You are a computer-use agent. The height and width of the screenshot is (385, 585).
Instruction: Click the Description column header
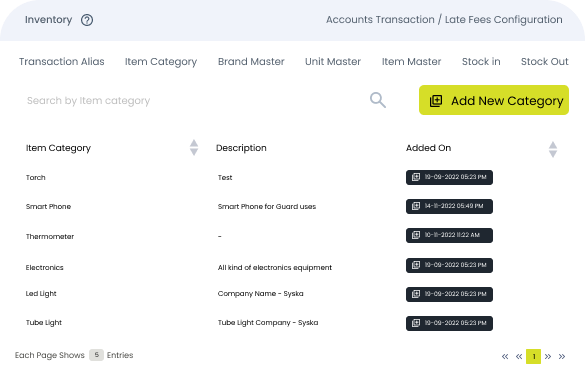tap(241, 148)
